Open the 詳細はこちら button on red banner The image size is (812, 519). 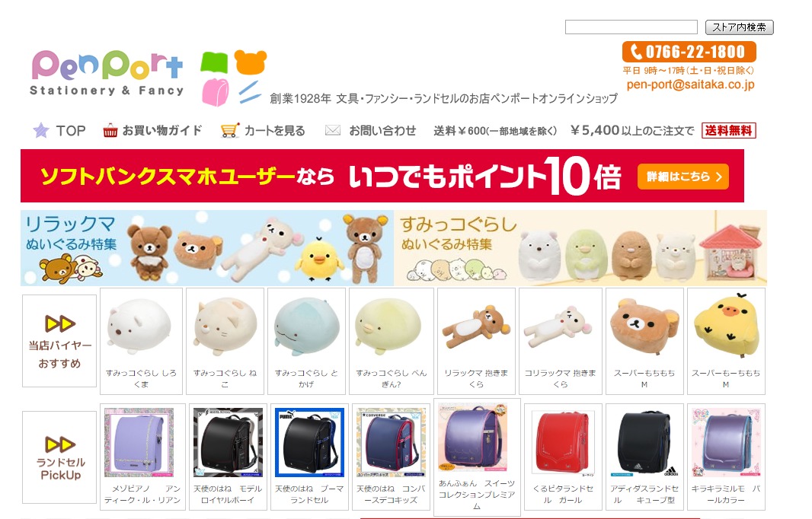[683, 177]
